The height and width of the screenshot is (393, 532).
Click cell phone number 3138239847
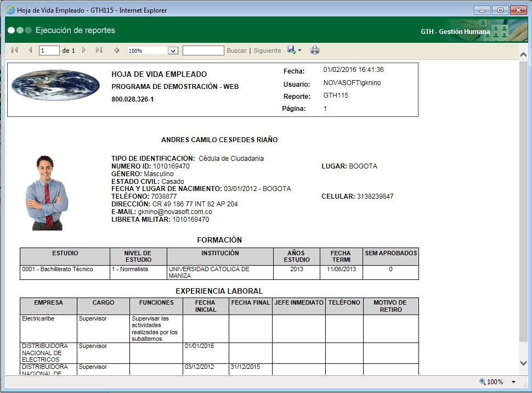375,196
